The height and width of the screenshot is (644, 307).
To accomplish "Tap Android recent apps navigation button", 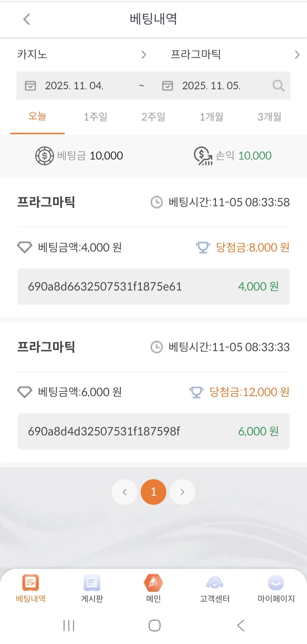I will pos(69,626).
